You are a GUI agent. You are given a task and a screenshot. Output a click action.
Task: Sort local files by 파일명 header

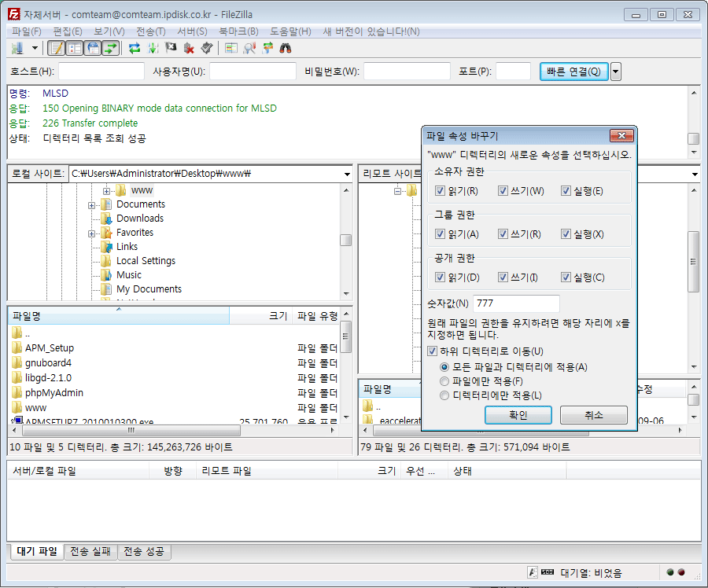[119, 316]
